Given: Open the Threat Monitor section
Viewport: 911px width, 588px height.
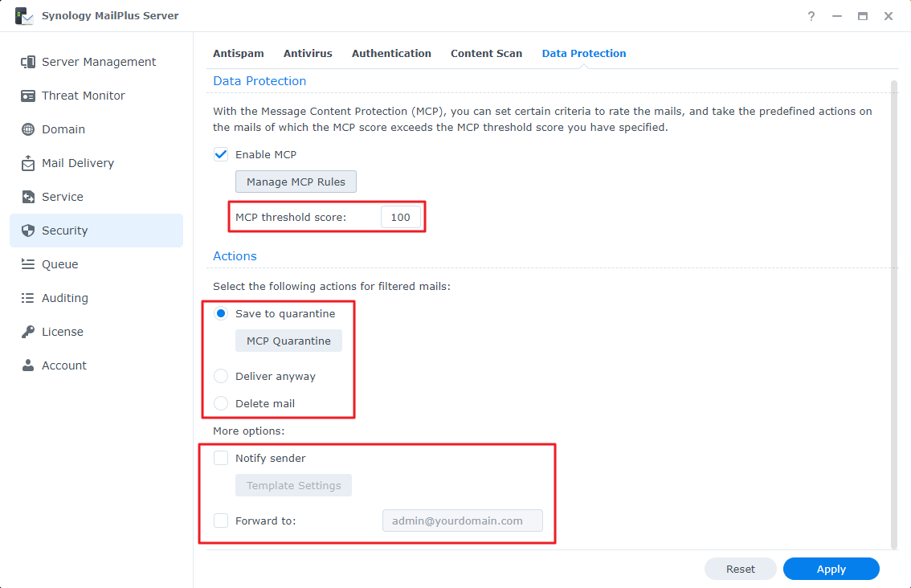Looking at the screenshot, I should coord(83,95).
